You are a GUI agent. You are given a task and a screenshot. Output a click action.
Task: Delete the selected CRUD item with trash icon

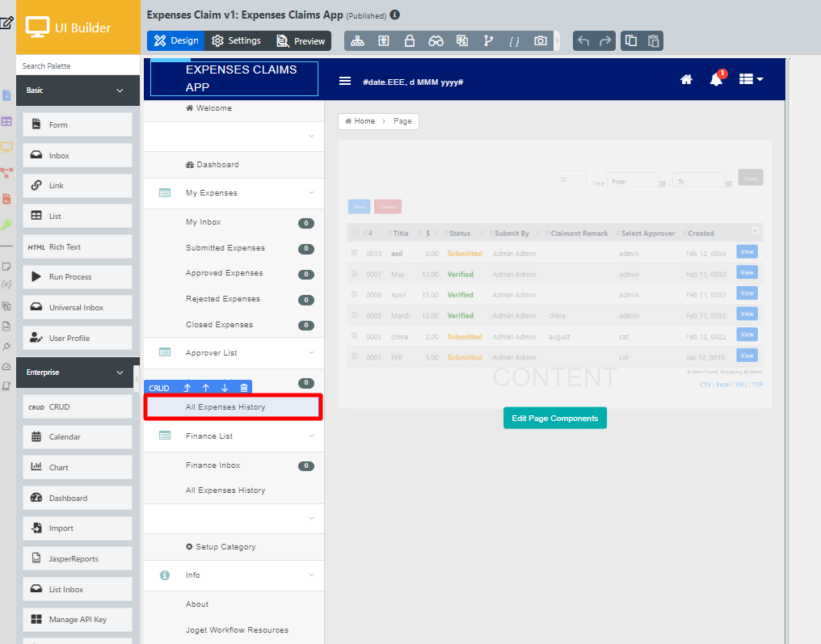[244, 388]
